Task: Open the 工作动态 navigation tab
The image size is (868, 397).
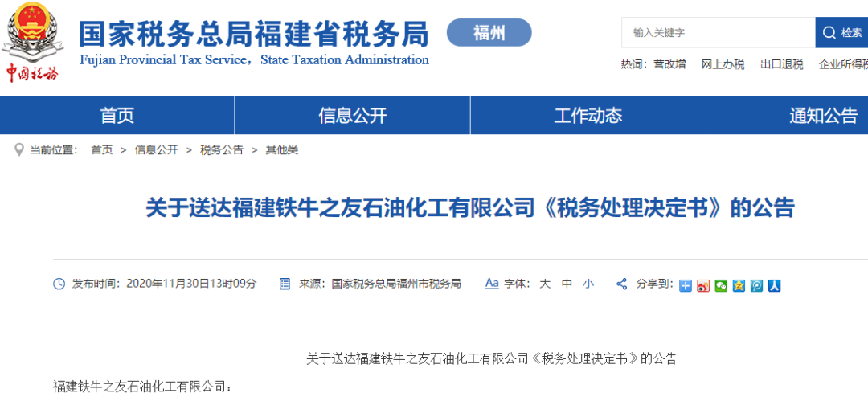Action: [x=588, y=115]
